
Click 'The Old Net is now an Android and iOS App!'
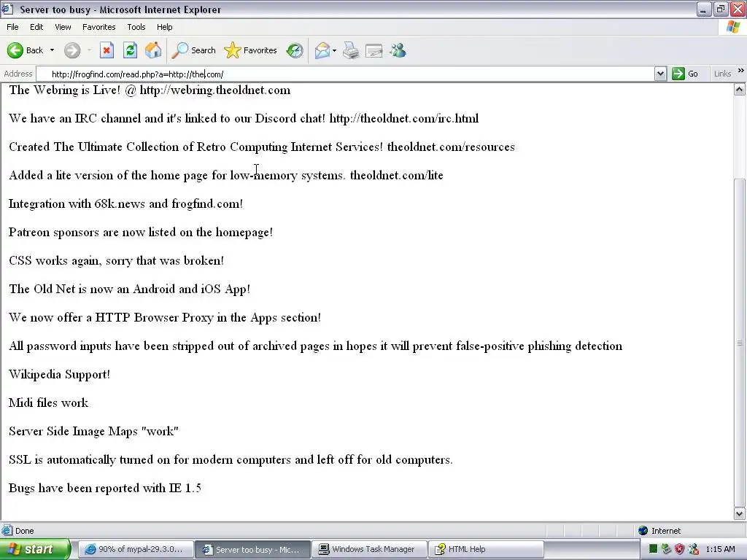click(x=130, y=289)
